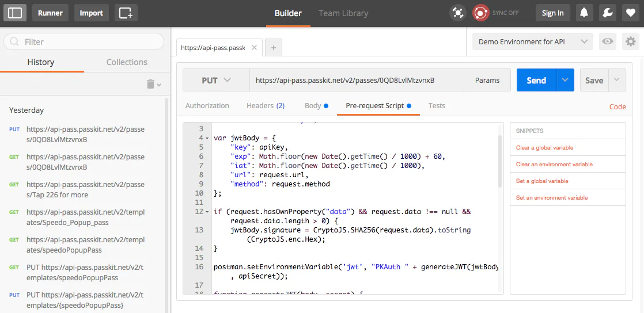Close the api-pass.passk request tab
This screenshot has width=644, height=313.
(x=254, y=48)
